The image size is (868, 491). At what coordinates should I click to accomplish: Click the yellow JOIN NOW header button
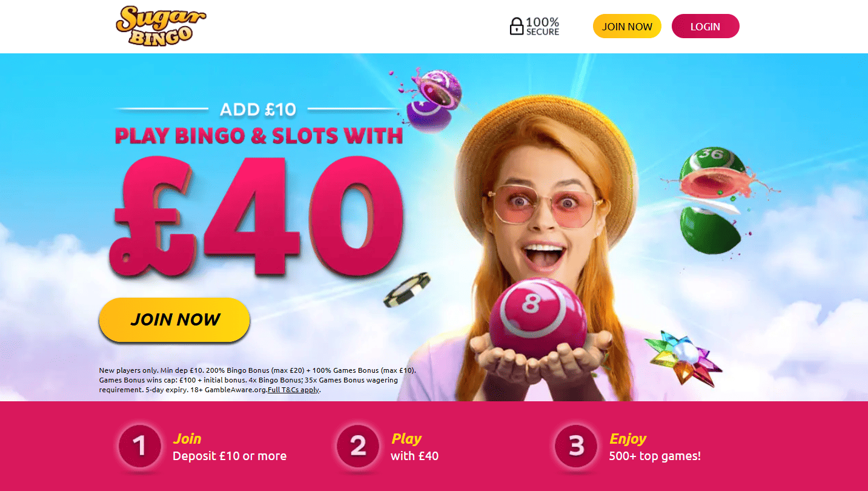(627, 26)
